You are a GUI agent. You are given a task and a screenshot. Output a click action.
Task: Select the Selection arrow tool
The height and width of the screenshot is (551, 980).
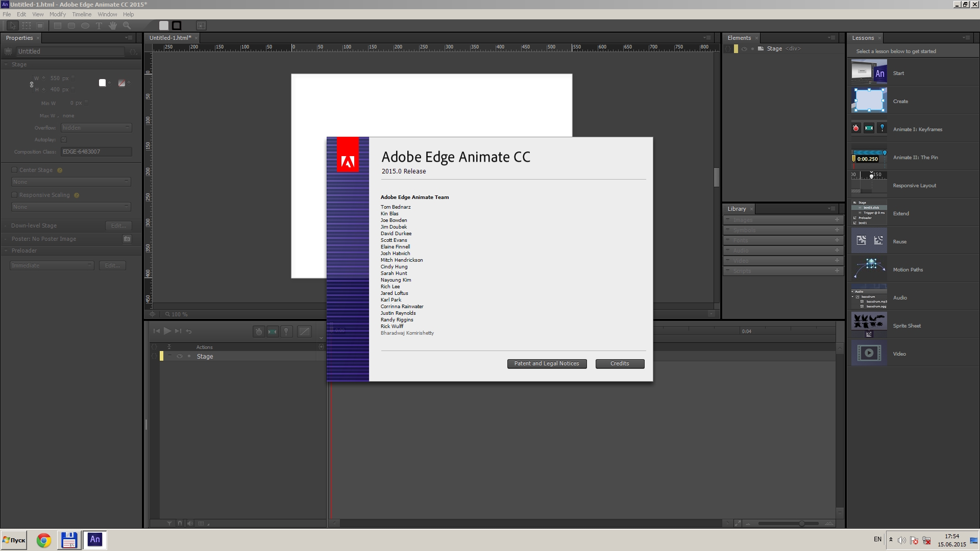pyautogui.click(x=13, y=26)
